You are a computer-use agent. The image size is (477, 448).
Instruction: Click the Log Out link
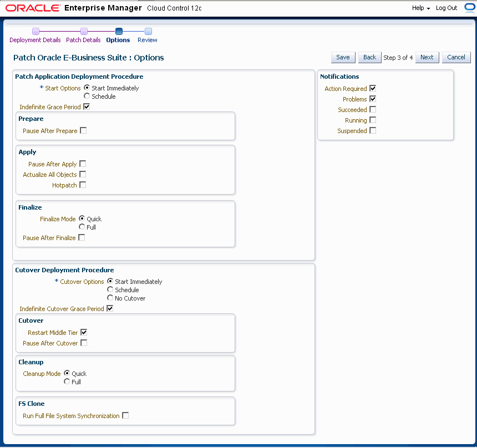(x=446, y=8)
